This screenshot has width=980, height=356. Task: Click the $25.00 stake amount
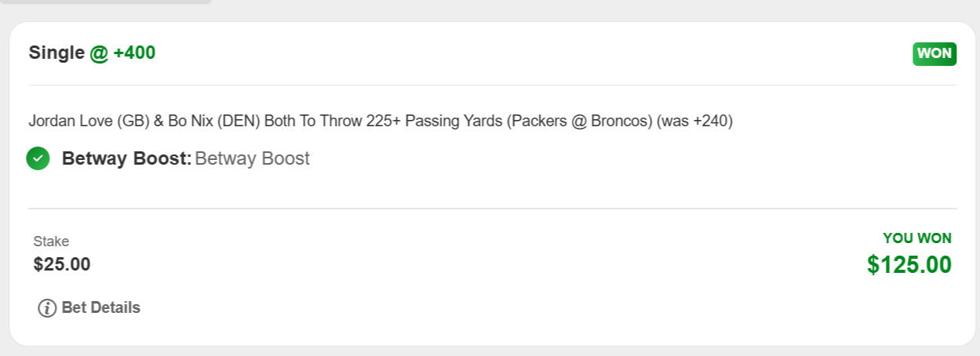(x=62, y=265)
